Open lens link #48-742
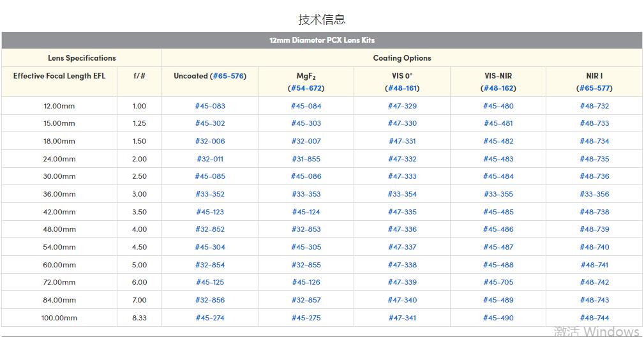644x337 pixels. tap(594, 282)
